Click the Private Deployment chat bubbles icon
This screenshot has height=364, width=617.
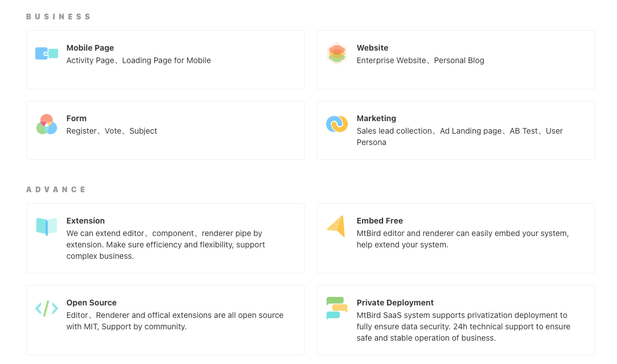337,308
